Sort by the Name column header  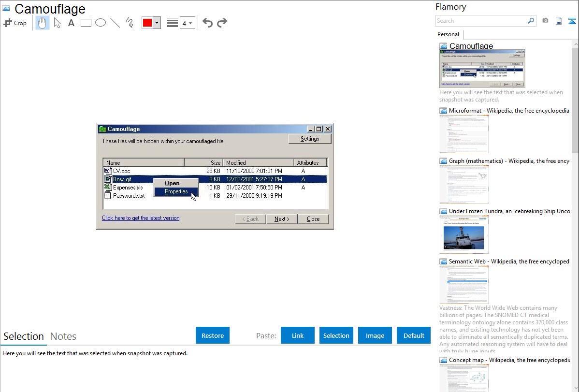pos(144,162)
